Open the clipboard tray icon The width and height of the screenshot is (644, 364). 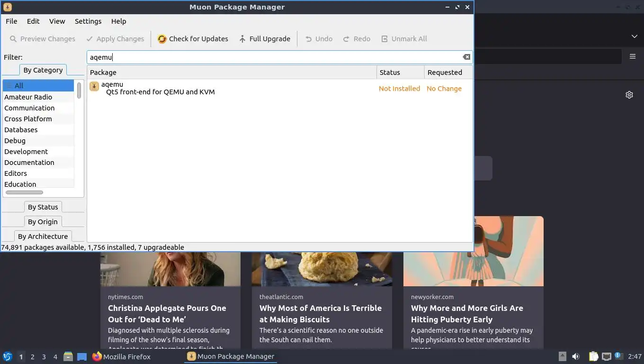pyautogui.click(x=593, y=356)
